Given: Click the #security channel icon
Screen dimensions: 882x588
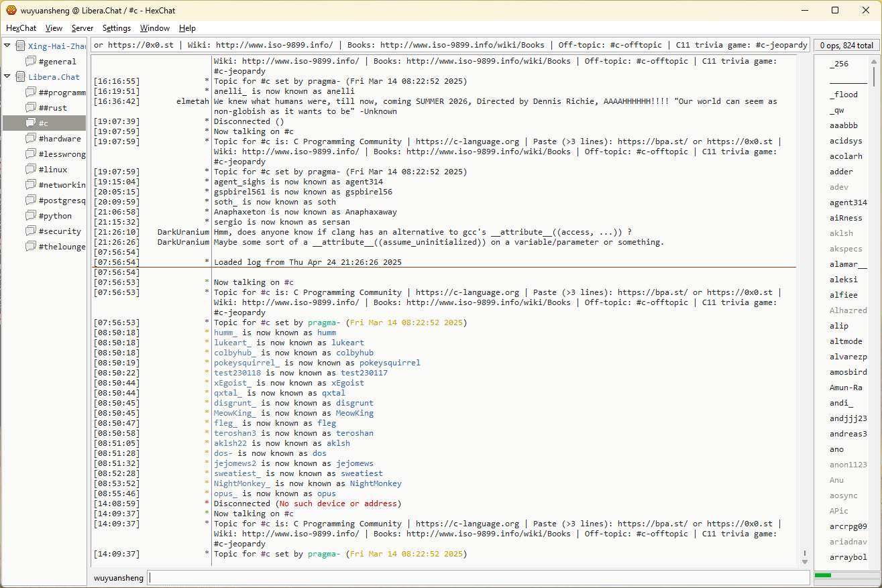Looking at the screenshot, I should click(x=31, y=231).
